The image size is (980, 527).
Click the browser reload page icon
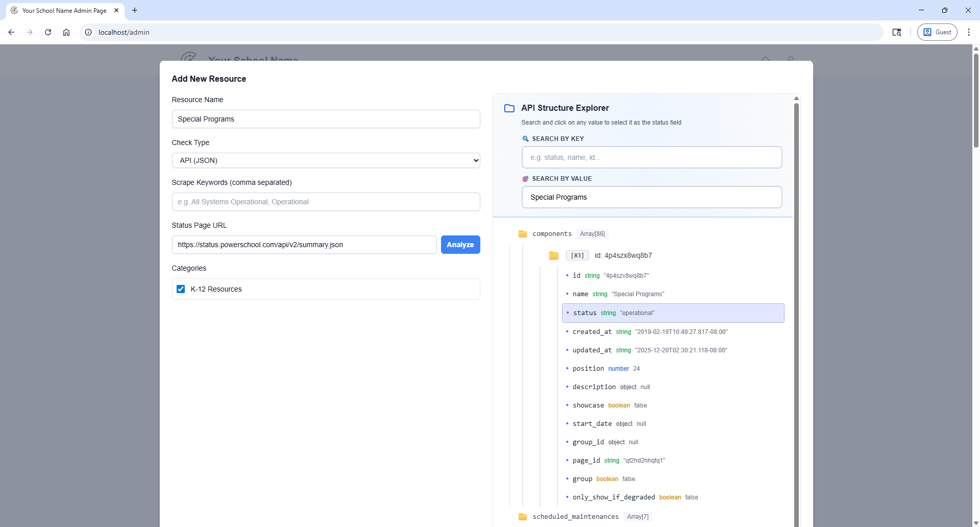48,32
